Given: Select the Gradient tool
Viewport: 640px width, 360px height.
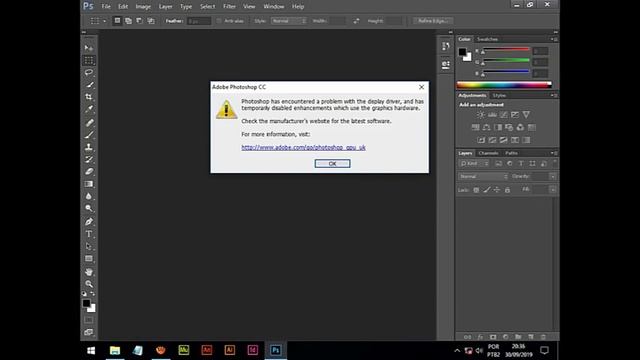Looking at the screenshot, I should (89, 184).
